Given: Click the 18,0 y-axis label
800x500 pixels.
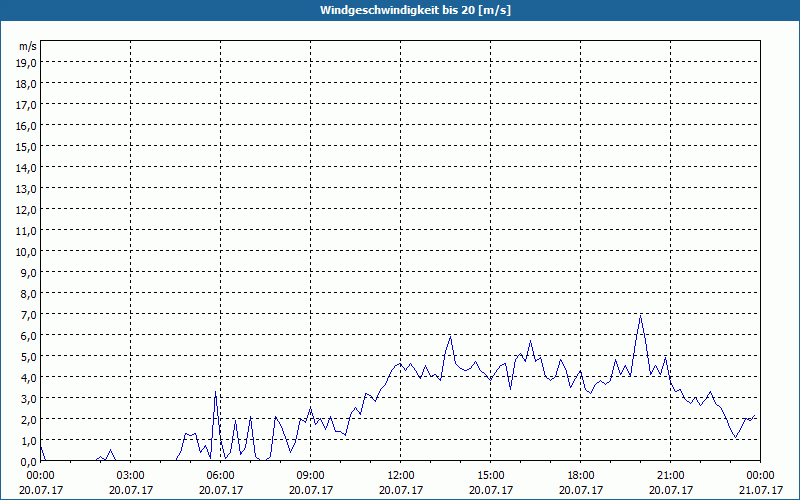Looking at the screenshot, I should [x=26, y=84].
